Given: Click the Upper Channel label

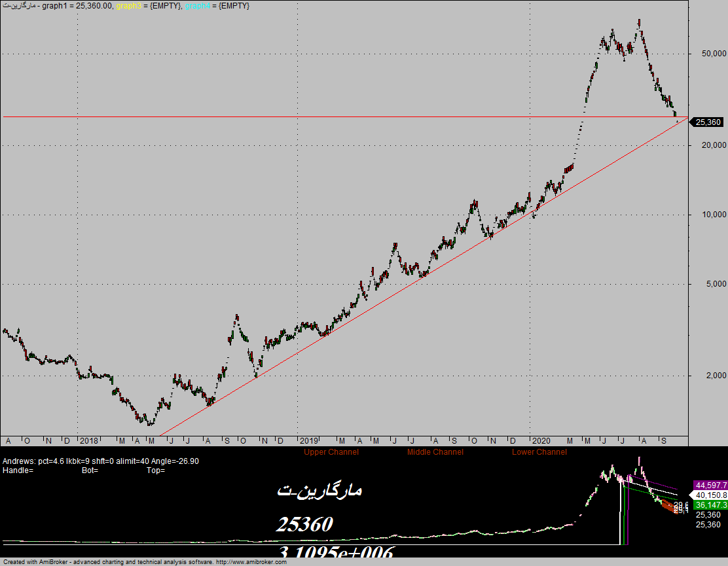Looking at the screenshot, I should (x=331, y=452).
